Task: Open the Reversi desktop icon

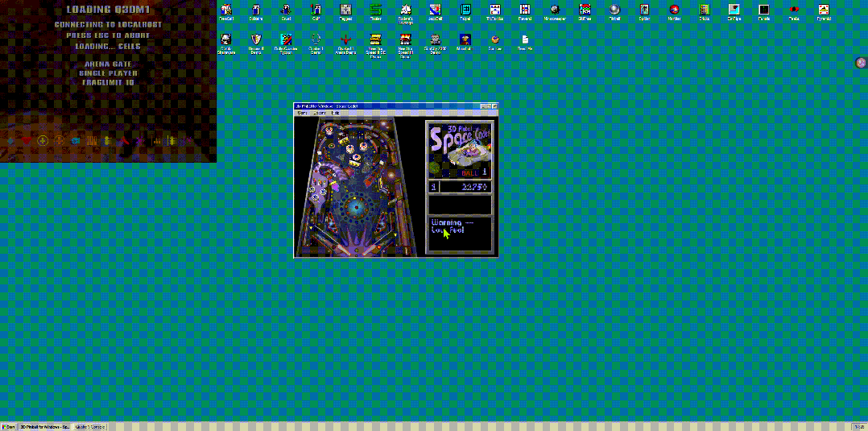Action: point(525,12)
